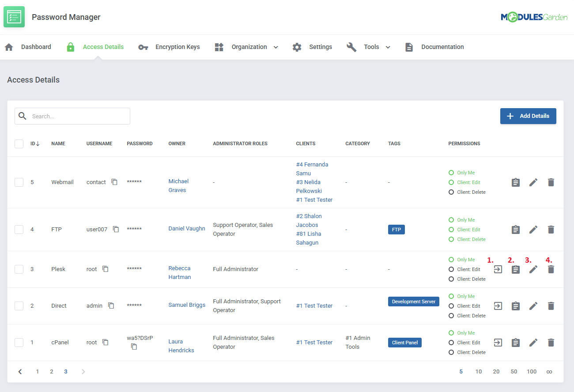Show unlimited entries with infinity icon
The width and height of the screenshot is (574, 392).
click(x=549, y=372)
